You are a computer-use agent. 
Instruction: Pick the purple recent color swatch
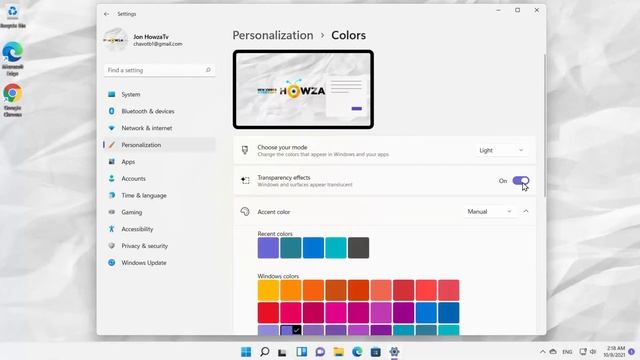[268, 248]
